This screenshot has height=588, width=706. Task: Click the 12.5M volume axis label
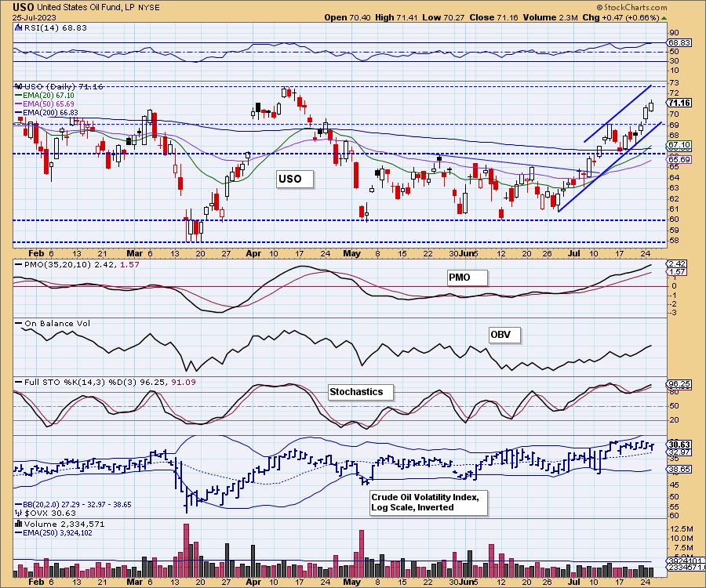pyautogui.click(x=681, y=529)
